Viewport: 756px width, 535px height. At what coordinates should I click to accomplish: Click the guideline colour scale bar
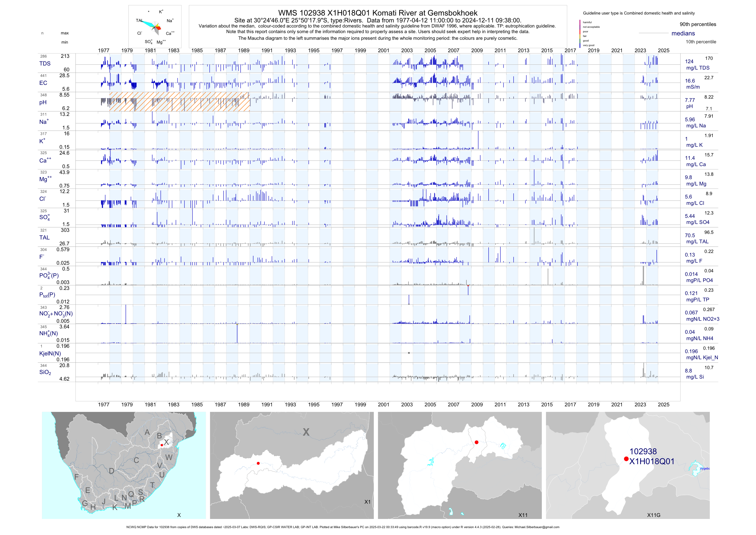580,34
